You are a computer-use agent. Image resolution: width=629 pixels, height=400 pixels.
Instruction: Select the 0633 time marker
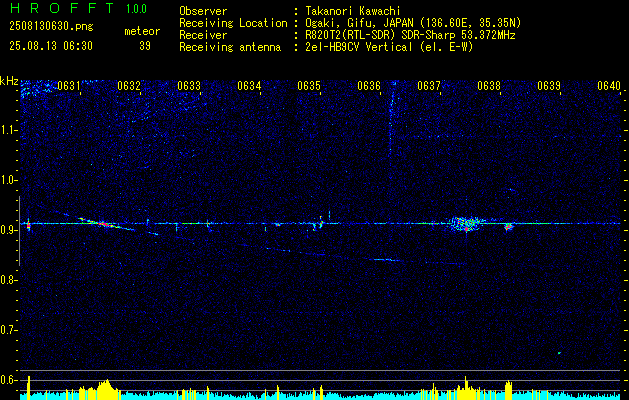(x=189, y=85)
